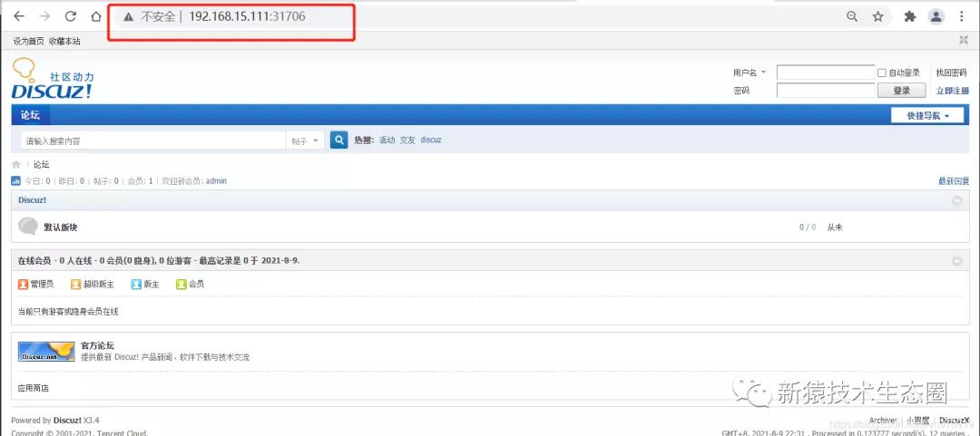980x436 pixels.
Task: Click the Discuz! link in Powered by footer
Action: (67, 421)
